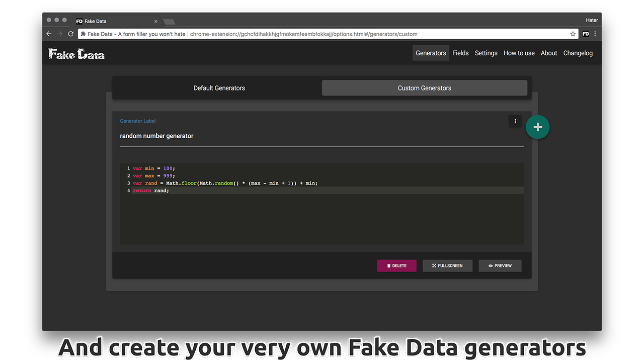Screen dimensions: 644x362
Task: Click the browser address bar URL
Action: [304, 34]
